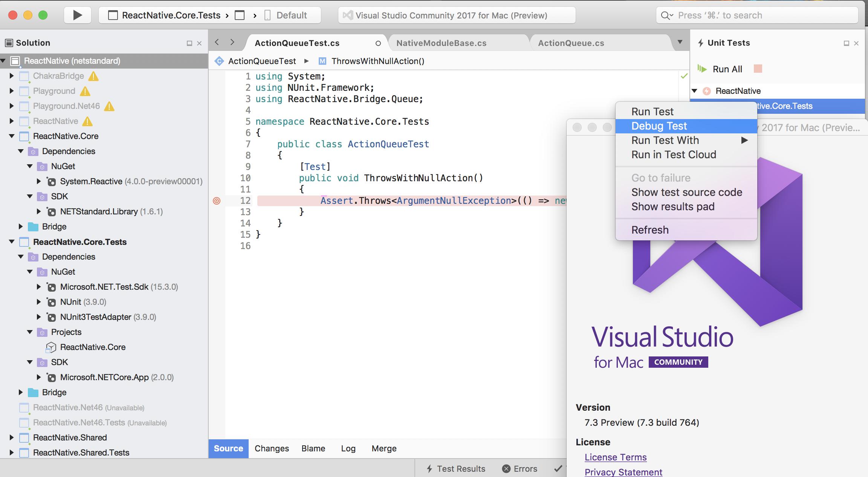The image size is (868, 477).
Task: Switch to the Changes view tab
Action: (x=272, y=448)
